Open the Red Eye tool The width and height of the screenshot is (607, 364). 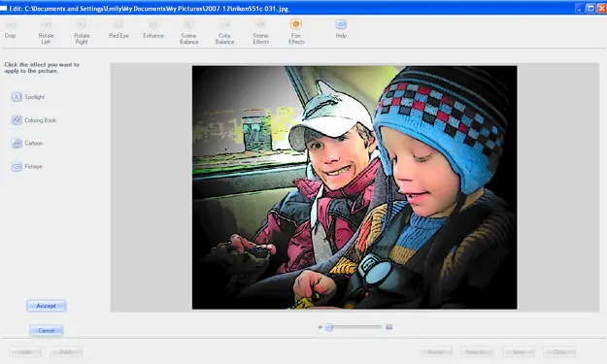(118, 29)
